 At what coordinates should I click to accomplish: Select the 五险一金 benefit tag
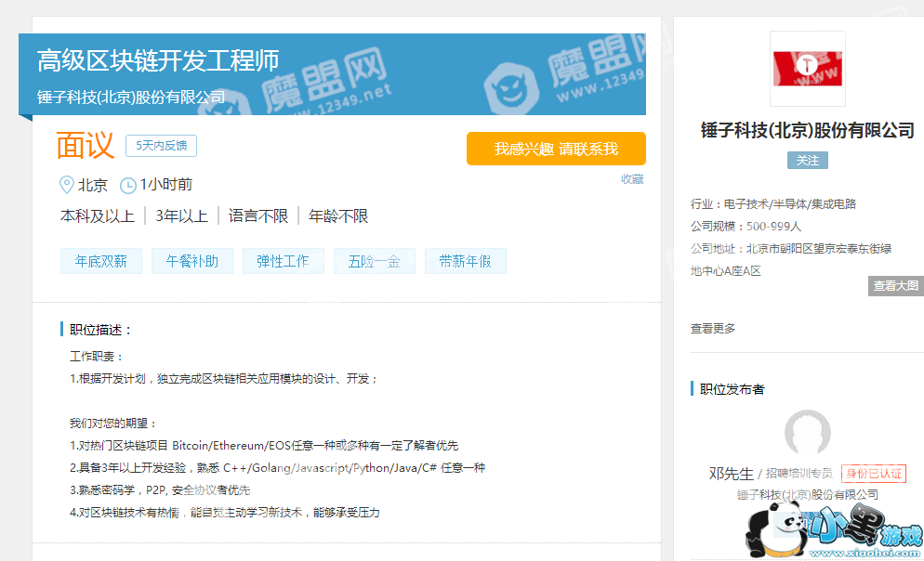[x=375, y=261]
